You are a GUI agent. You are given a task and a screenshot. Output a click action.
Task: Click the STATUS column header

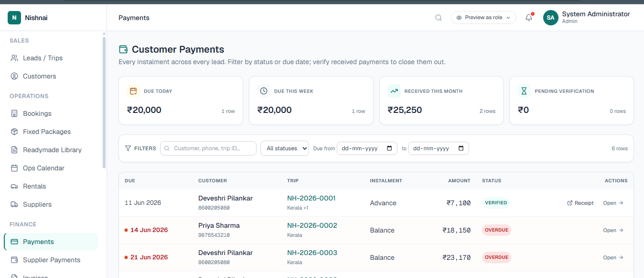pos(492,181)
